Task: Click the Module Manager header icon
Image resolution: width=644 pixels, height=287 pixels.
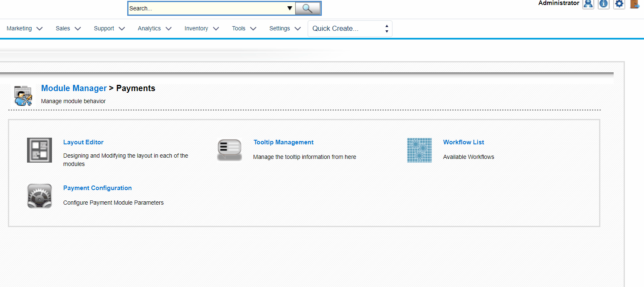Action: [x=23, y=95]
